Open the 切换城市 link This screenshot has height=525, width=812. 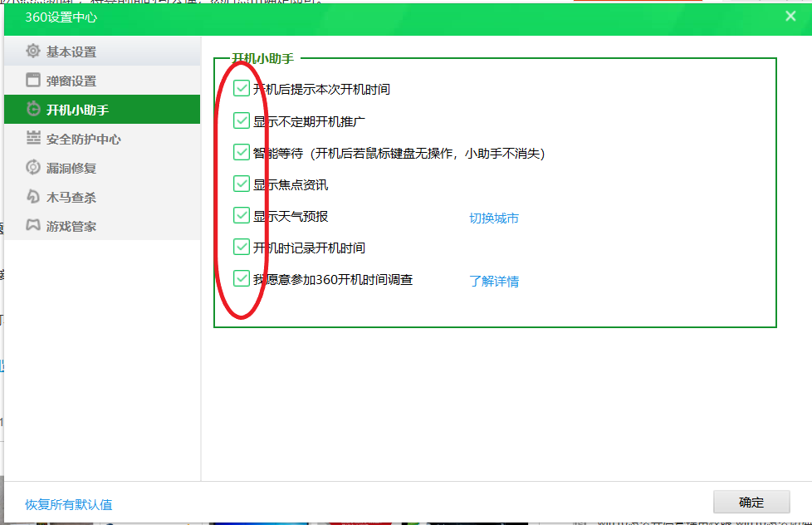tap(494, 218)
